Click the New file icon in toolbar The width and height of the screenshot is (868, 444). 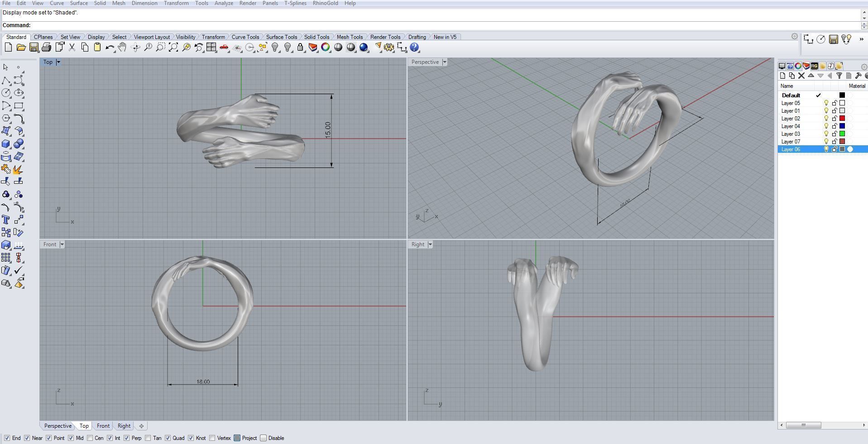[8, 48]
